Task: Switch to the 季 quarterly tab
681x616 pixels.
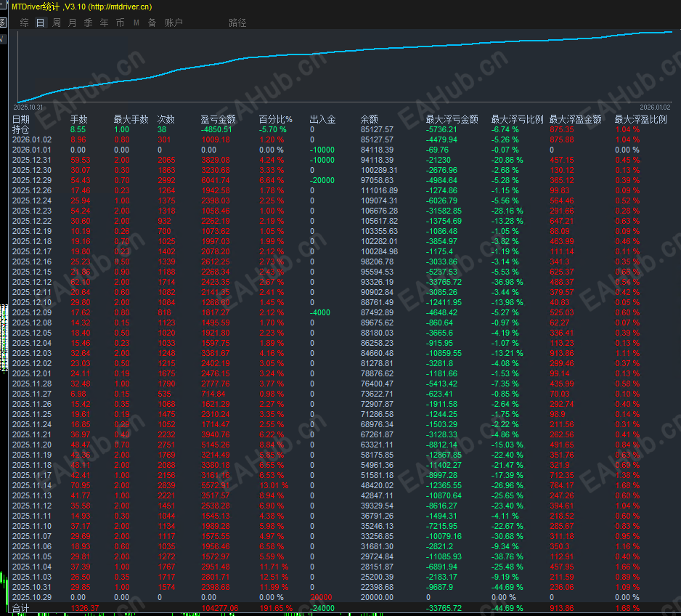Action: [x=88, y=23]
